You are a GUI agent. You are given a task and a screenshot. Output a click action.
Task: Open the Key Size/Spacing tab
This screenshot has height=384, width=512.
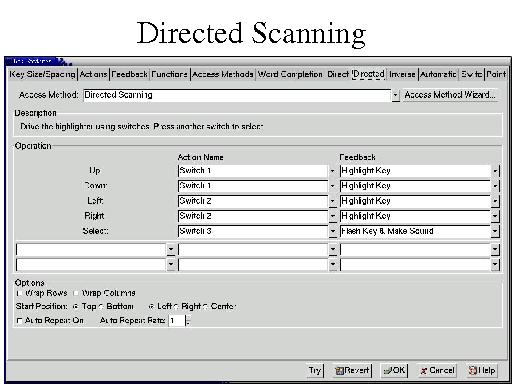pyautogui.click(x=42, y=74)
